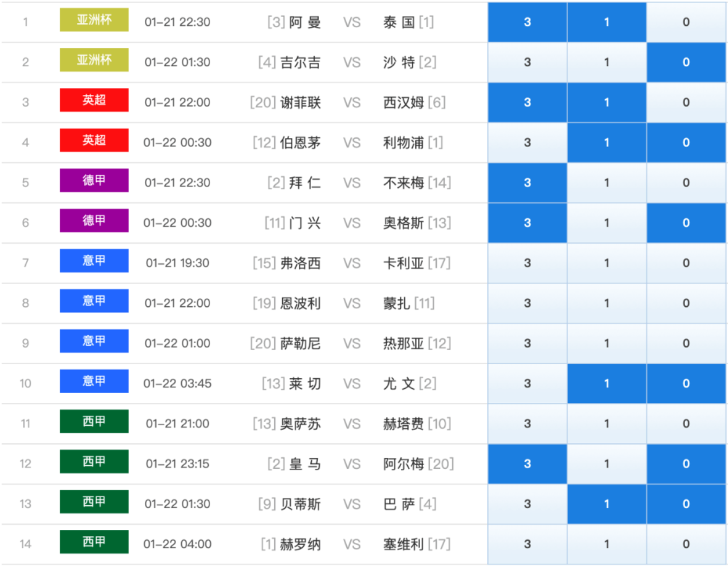This screenshot has width=728, height=568.
Task: Click team name [2] 皇马
Action: click(x=294, y=464)
